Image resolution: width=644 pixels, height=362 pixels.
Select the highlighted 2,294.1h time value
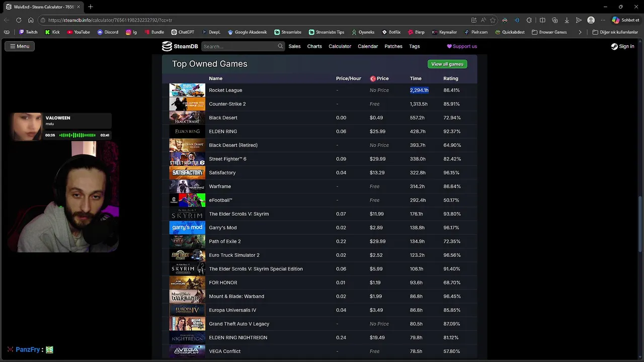(x=419, y=90)
